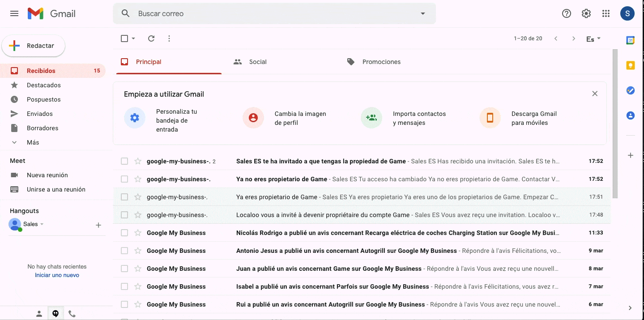This screenshot has height=320, width=644.
Task: Open Hangouts conversations icon at bottom
Action: pyautogui.click(x=55, y=314)
